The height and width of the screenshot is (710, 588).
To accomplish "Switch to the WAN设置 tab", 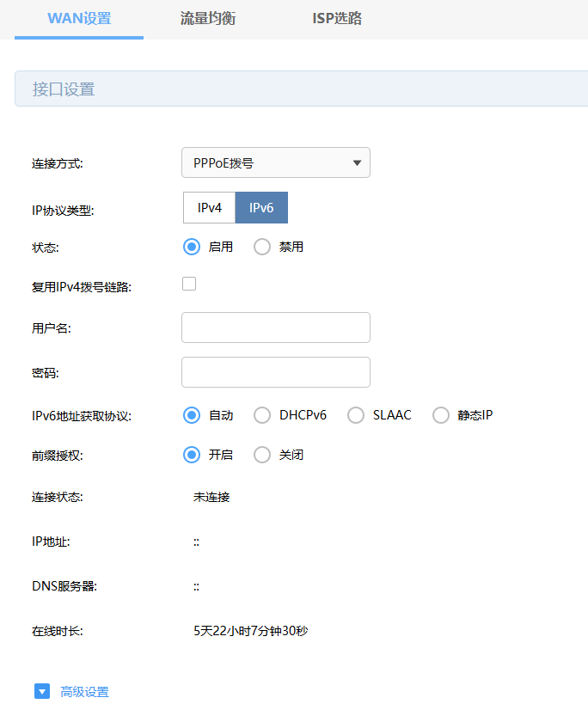I will click(x=79, y=18).
